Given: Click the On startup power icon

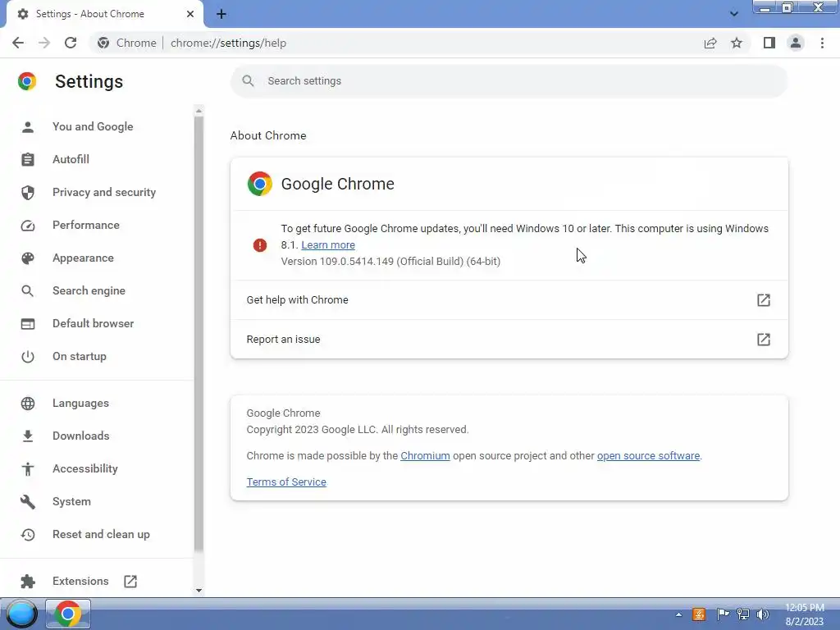Looking at the screenshot, I should point(27,357).
